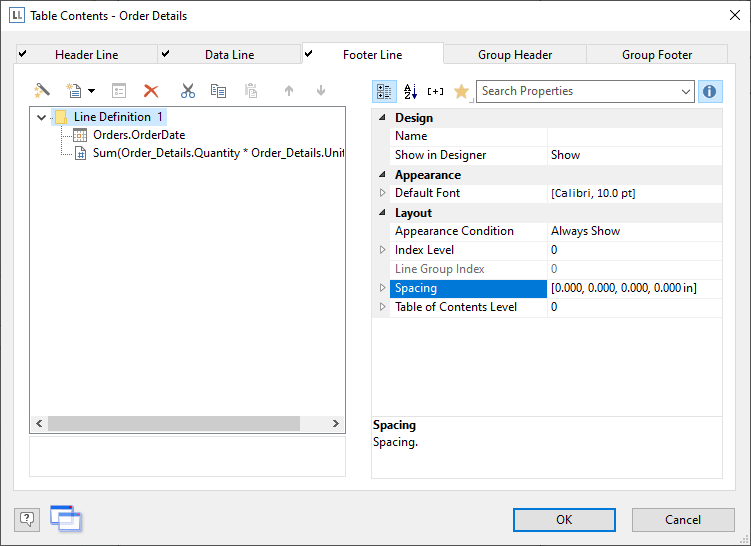Click the tree scroll right arrow
Screen dimensions: 751x546
(336, 423)
